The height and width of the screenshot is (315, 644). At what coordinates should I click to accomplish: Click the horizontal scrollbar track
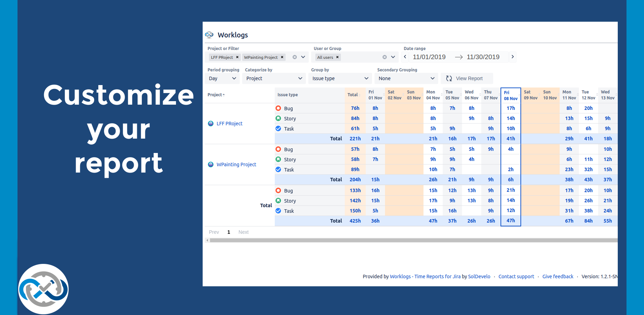(x=414, y=240)
